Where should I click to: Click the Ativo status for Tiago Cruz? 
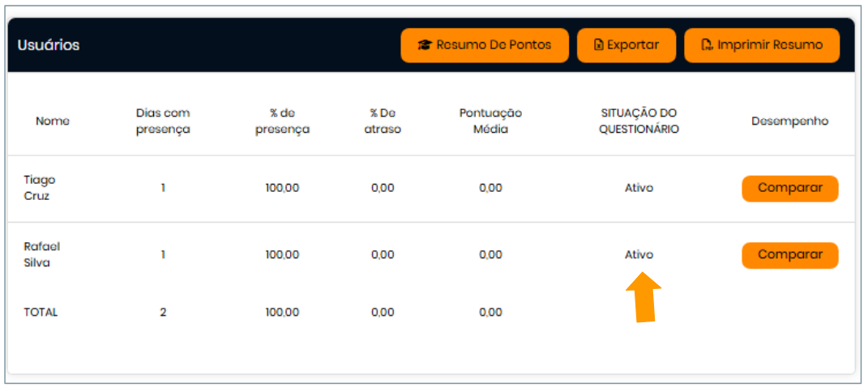639,188
